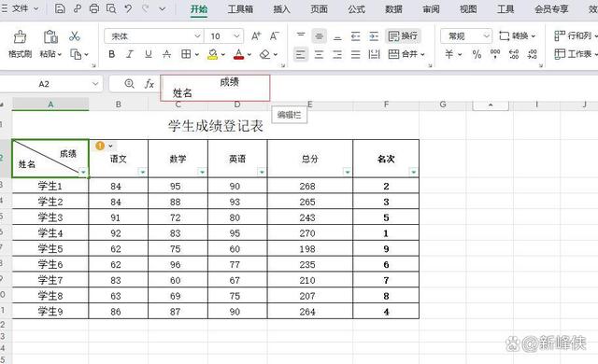Click the scissors Cut icon

point(75,36)
